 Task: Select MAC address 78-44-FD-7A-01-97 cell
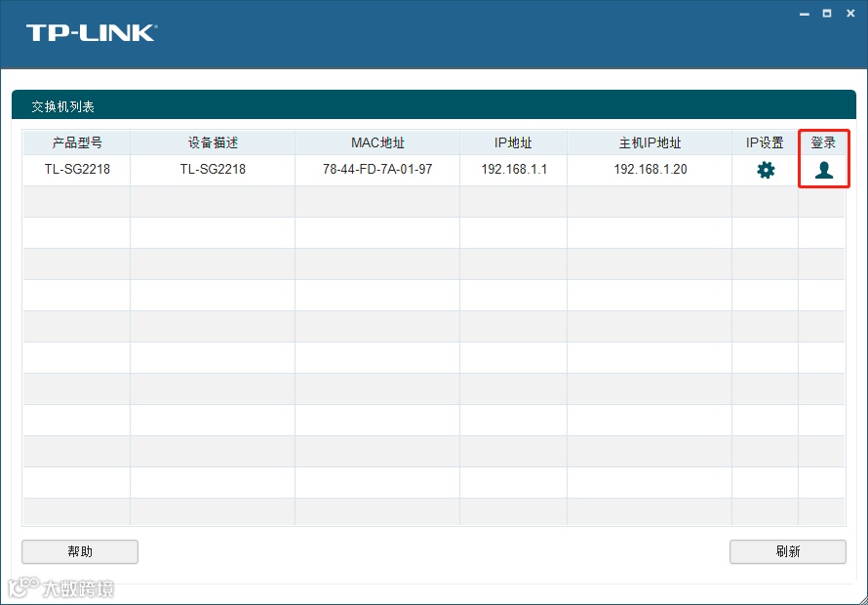point(377,170)
